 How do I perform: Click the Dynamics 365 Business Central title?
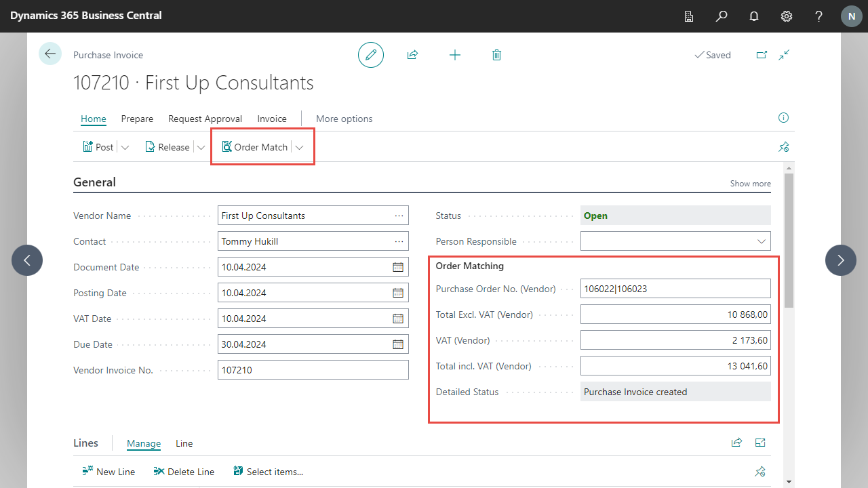tap(86, 16)
